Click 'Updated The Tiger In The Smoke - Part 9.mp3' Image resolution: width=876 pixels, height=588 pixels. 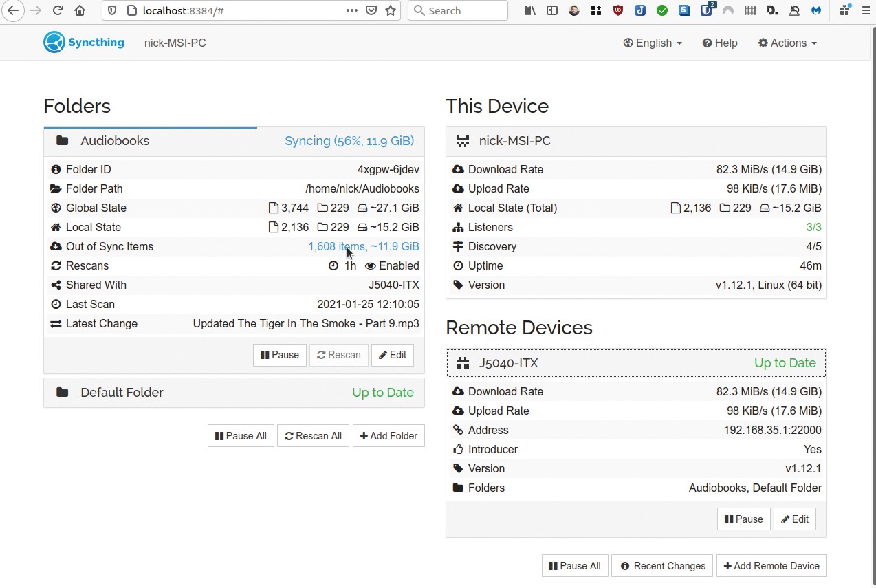tap(306, 323)
